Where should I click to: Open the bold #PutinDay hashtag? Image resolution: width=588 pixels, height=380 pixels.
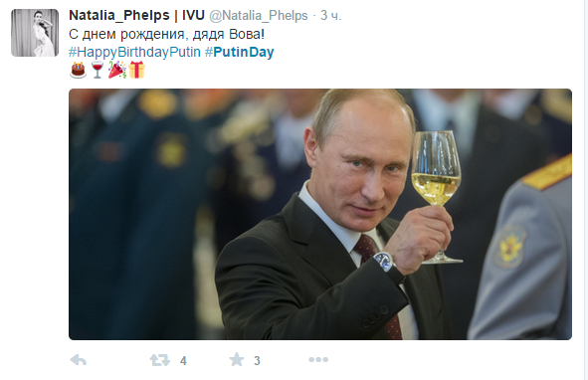pos(239,52)
